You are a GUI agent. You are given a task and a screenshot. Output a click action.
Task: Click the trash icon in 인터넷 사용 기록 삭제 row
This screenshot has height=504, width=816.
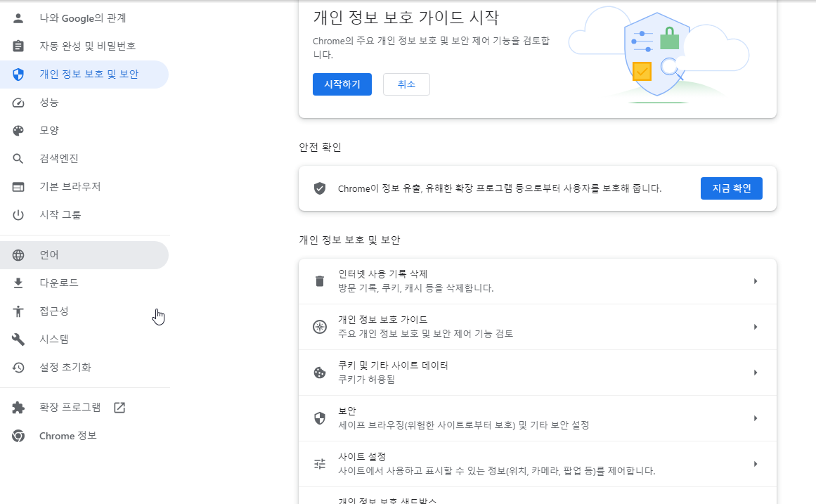click(x=320, y=280)
